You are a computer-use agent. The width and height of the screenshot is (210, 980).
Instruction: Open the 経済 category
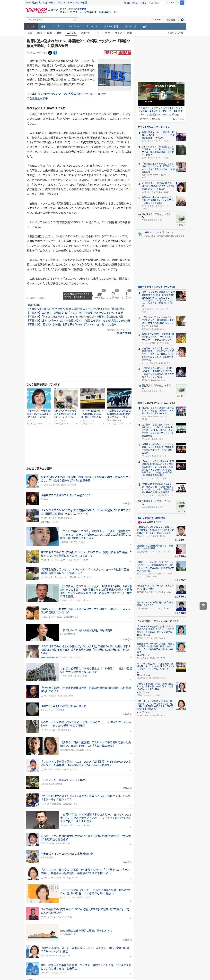pos(59,33)
